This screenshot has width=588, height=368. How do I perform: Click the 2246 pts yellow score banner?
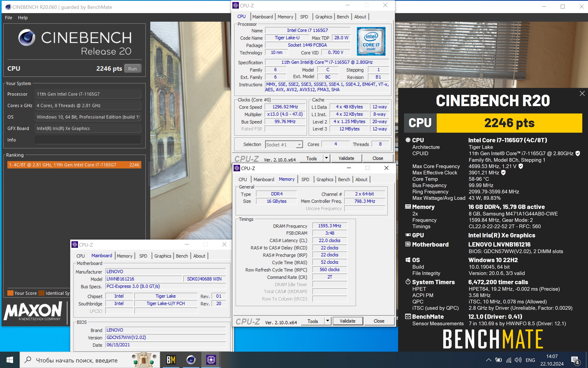tap(509, 123)
